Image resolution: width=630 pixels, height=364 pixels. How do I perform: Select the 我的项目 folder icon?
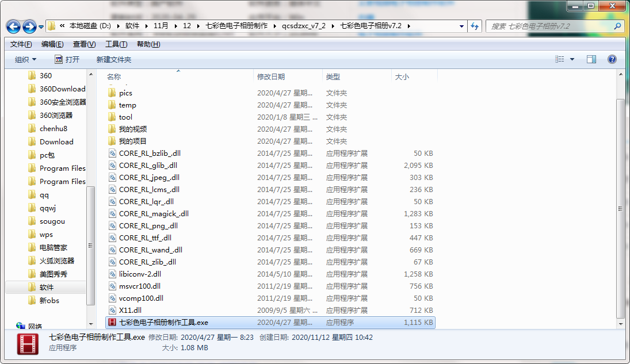tap(112, 141)
